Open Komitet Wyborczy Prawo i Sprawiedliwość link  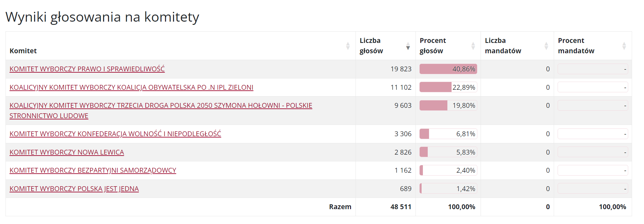coord(87,69)
